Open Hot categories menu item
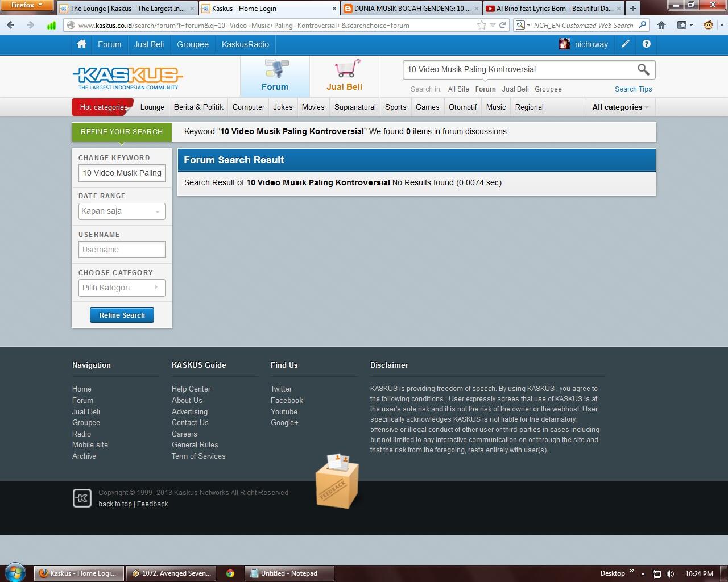This screenshot has width=728, height=582. [103, 107]
